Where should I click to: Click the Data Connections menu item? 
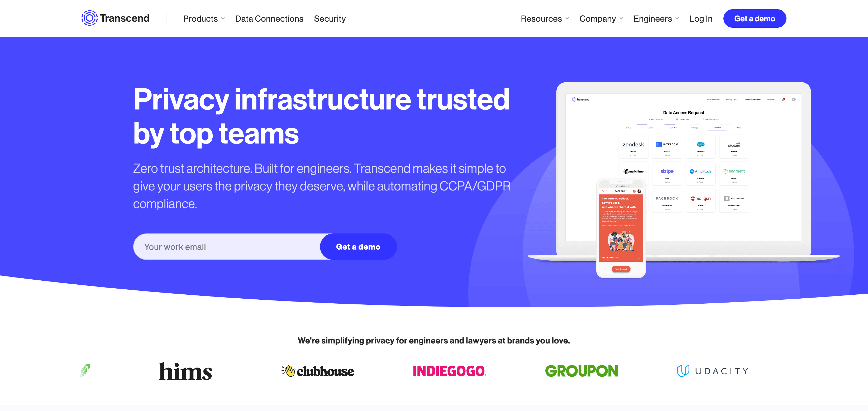pos(269,18)
